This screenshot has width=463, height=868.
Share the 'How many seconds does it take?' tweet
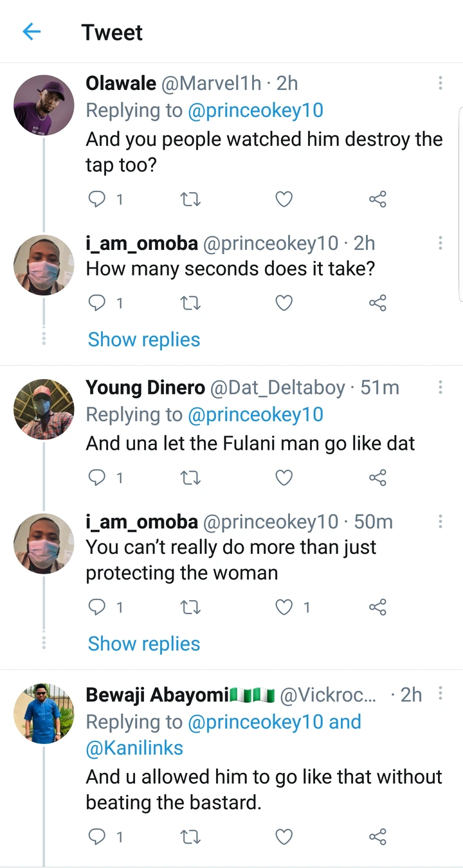[377, 303]
